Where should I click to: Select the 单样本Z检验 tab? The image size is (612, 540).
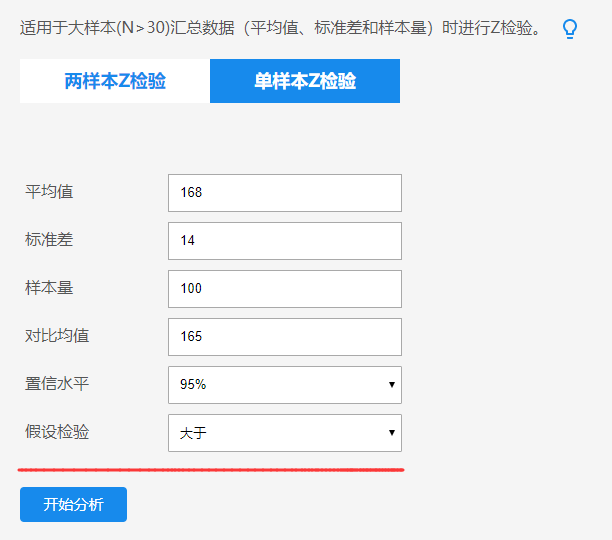tap(305, 81)
